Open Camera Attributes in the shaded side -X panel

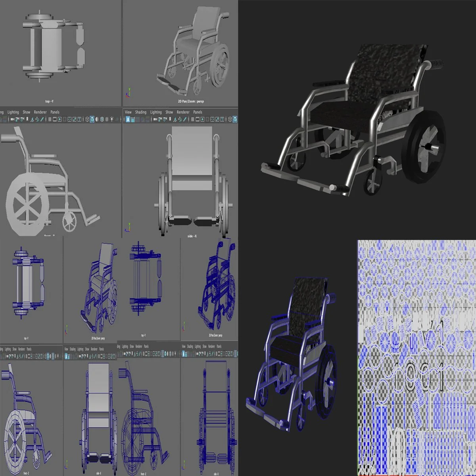pyautogui.click(x=165, y=119)
